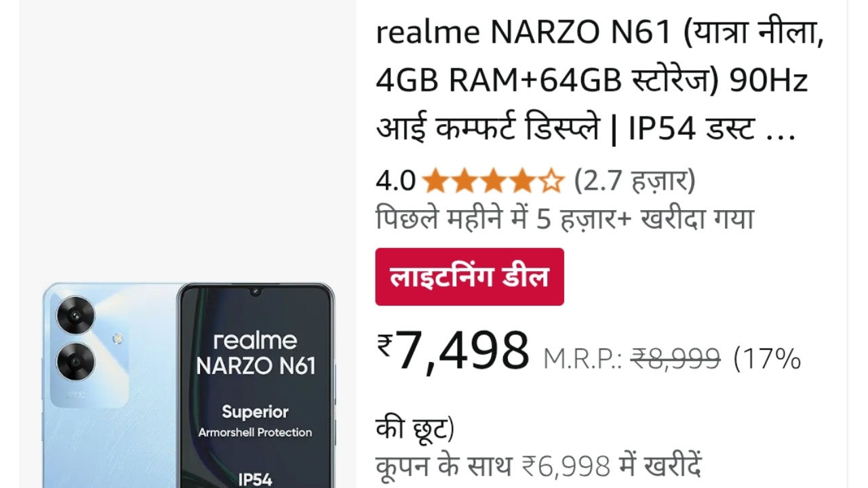Click the rupee symbol beside 7,498
Image resolution: width=868 pixels, height=488 pixels.
[385, 346]
